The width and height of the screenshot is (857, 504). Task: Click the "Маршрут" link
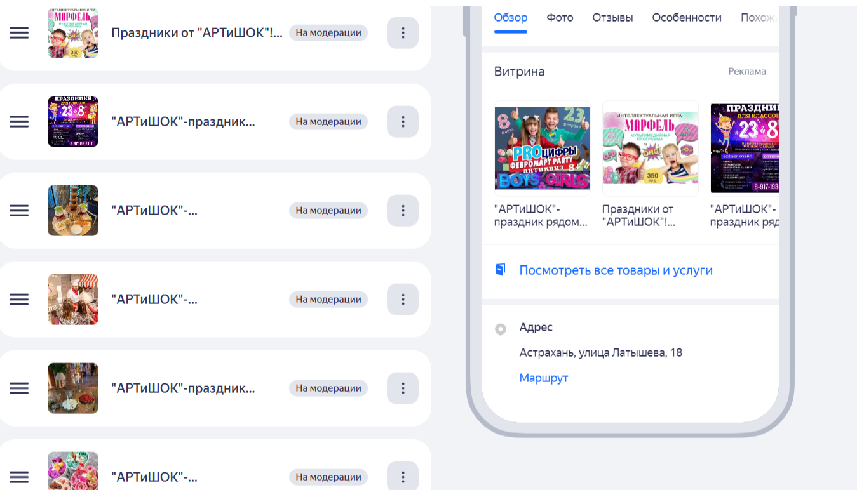click(543, 378)
